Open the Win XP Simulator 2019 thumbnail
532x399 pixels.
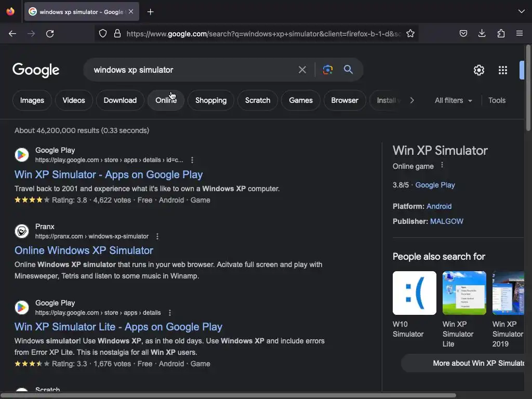point(508,293)
